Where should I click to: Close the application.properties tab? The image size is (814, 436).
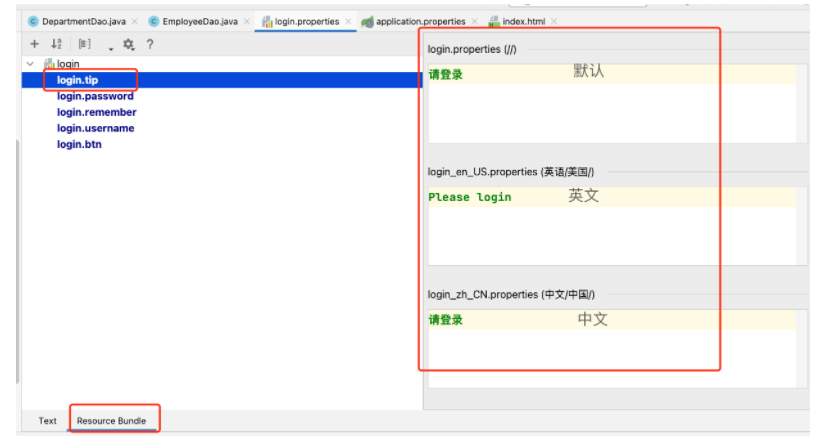click(x=474, y=21)
